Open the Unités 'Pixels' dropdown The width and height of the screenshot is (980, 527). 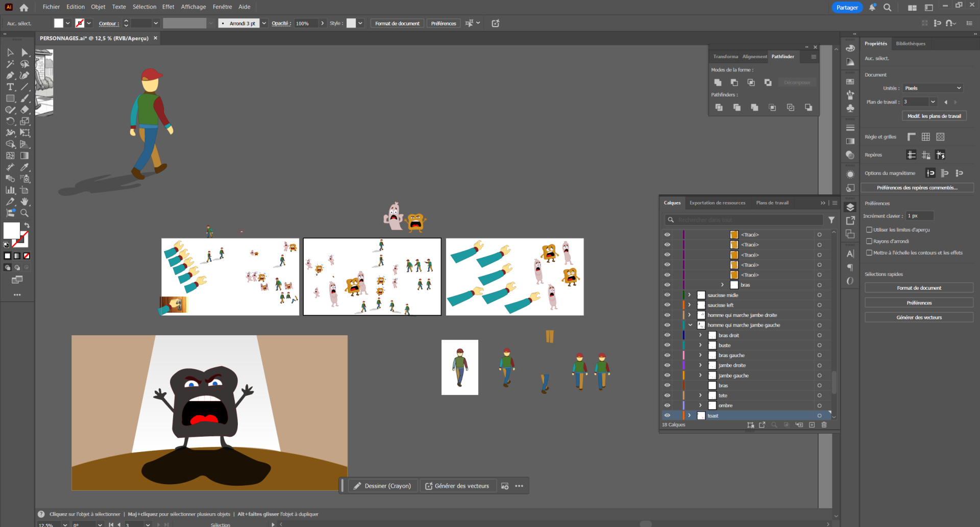[933, 88]
